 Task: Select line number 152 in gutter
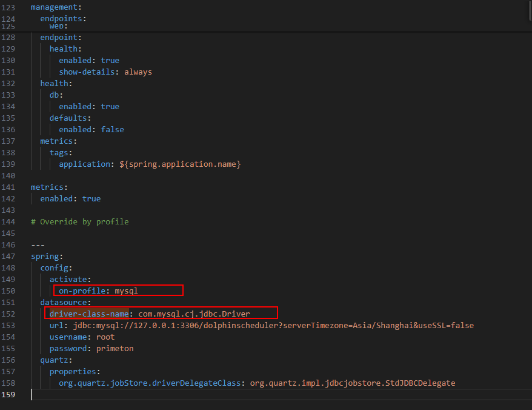click(8, 314)
